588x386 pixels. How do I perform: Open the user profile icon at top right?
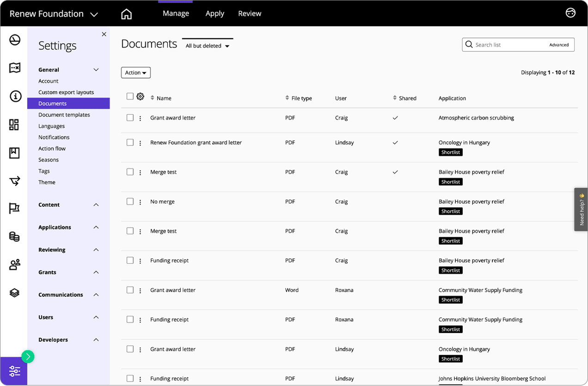(x=570, y=13)
